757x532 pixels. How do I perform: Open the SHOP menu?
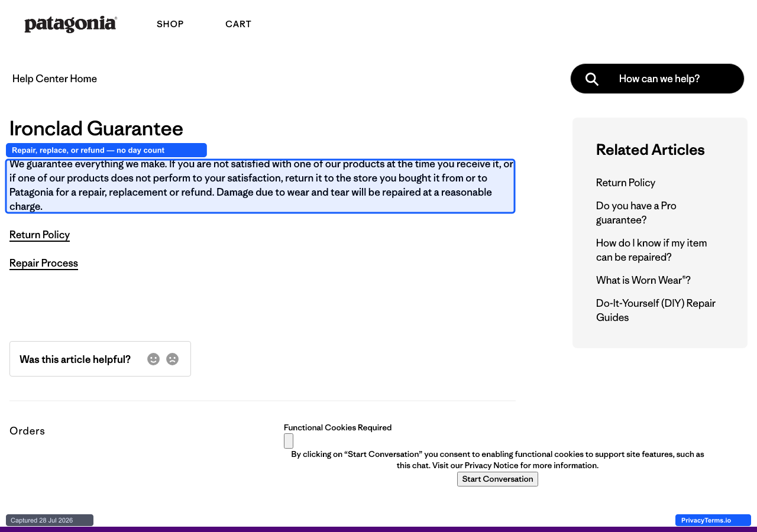[170, 24]
